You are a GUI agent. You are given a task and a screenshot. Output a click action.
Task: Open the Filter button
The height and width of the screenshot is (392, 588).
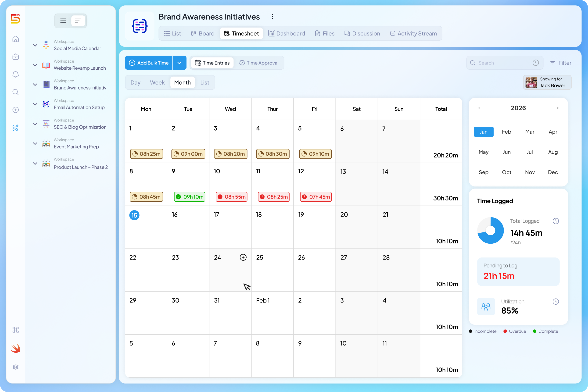point(561,63)
